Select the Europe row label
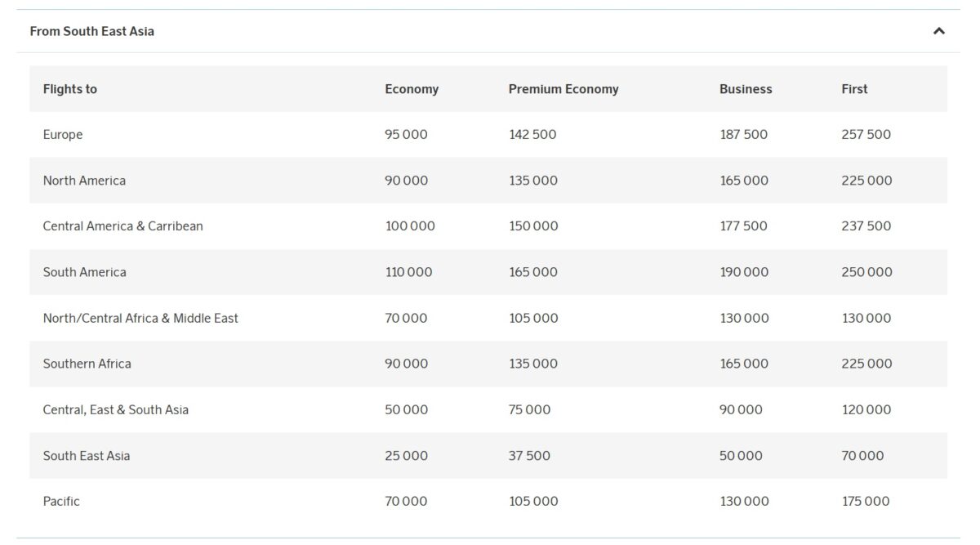 click(x=63, y=134)
